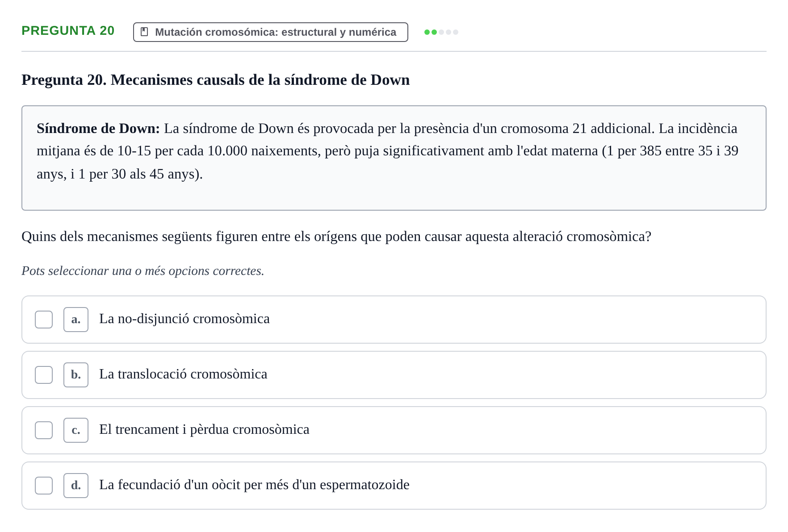Click the bold 'Síndrome de Down:' label
788x532 pixels.
[x=98, y=129]
